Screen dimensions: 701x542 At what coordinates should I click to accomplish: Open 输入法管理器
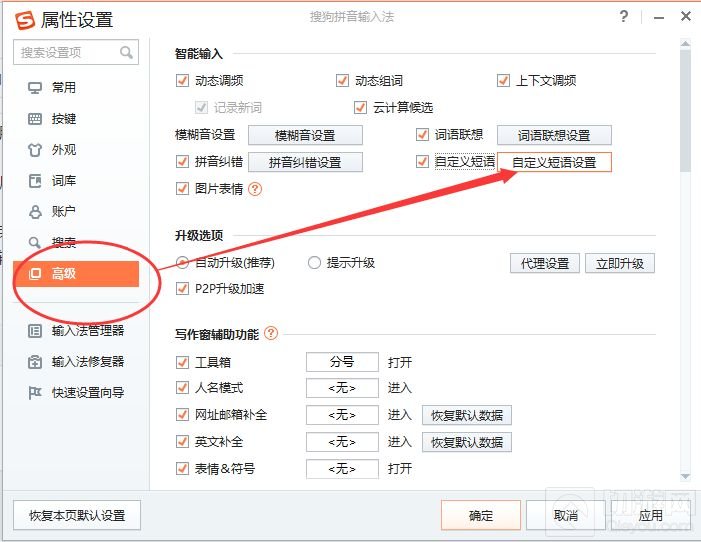(76, 331)
